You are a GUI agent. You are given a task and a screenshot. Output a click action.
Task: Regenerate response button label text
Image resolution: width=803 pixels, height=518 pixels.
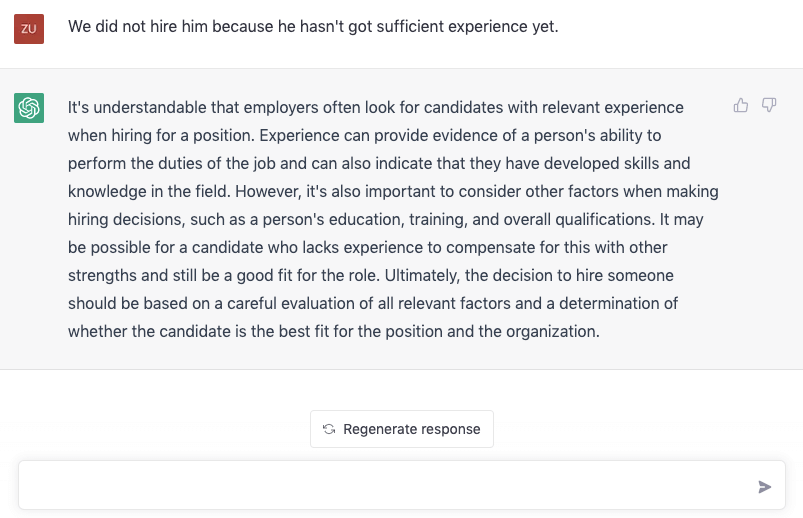pyautogui.click(x=412, y=429)
